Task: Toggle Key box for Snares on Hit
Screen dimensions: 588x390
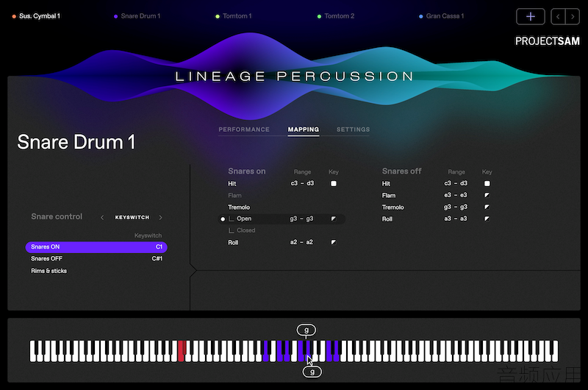Action: point(334,183)
